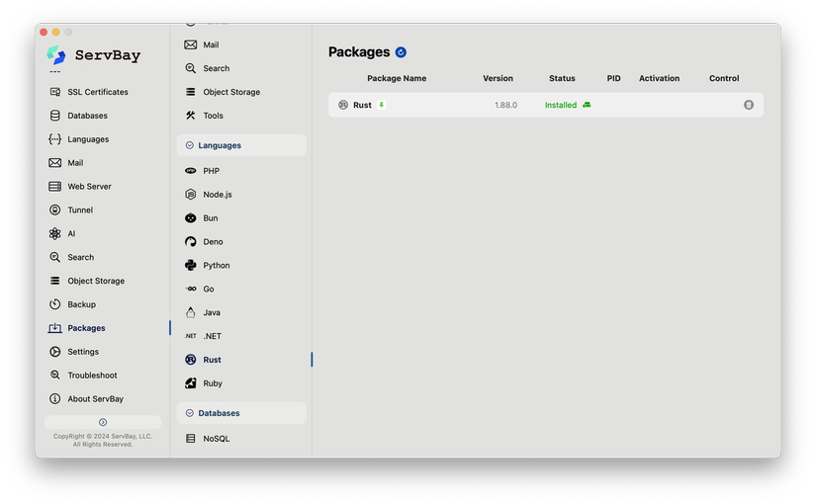Select Mail in the package category list

(202, 44)
